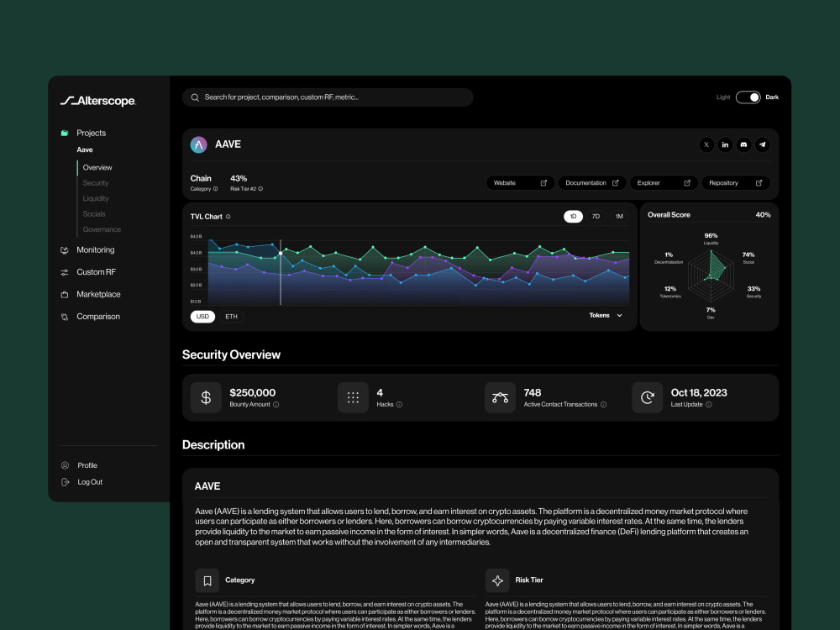Click the info icon next to Last Update
Screen dimensions: 840x630
(709, 405)
